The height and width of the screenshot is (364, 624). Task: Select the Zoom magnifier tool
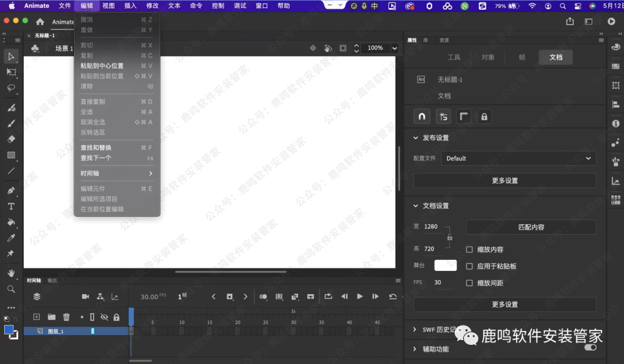coord(11,289)
